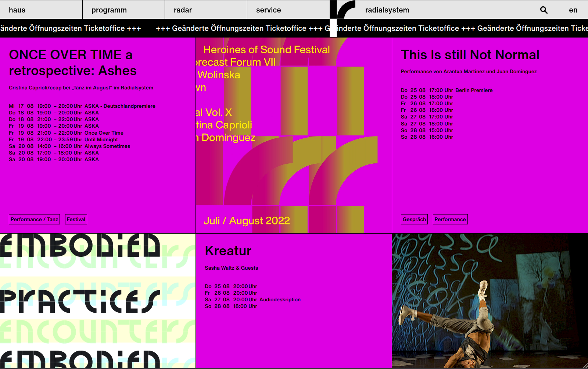Click the Performance / Tanz tag
588x369 pixels.
[34, 219]
